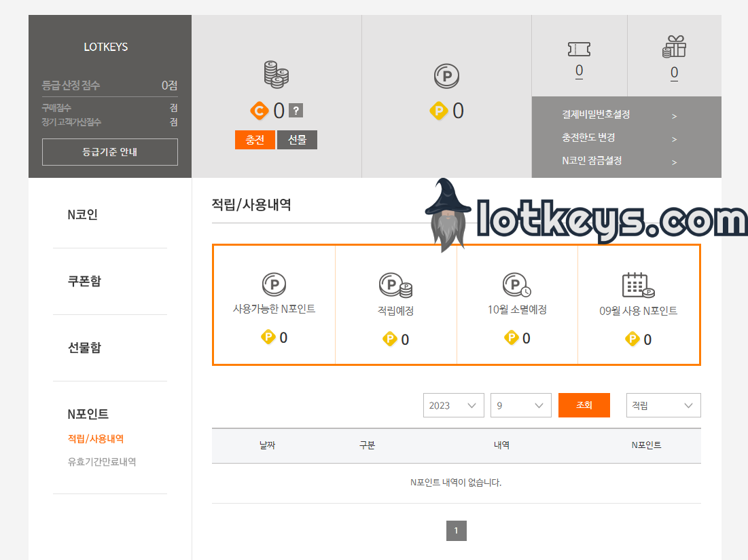Click the 10월 소멸예정 clock point icon

tap(516, 285)
